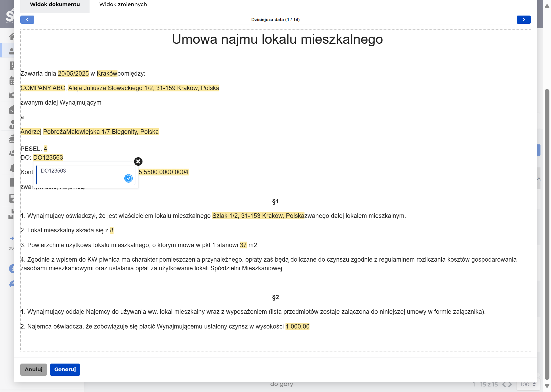Select the tenant name Andrzej
The width and height of the screenshot is (551, 392).
(31, 132)
